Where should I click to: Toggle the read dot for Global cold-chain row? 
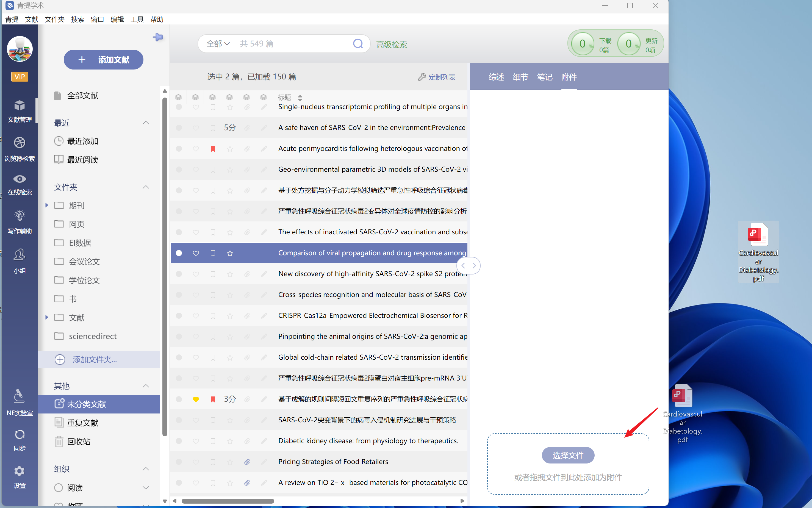click(x=179, y=357)
